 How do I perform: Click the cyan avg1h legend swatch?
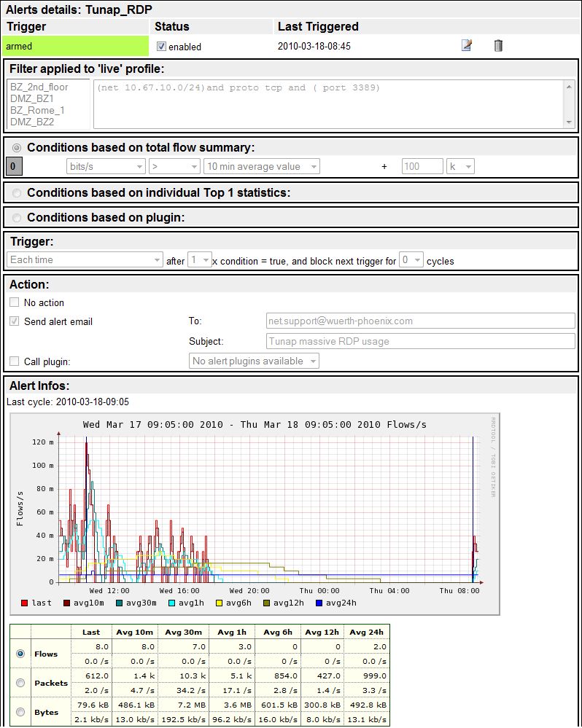point(172,603)
